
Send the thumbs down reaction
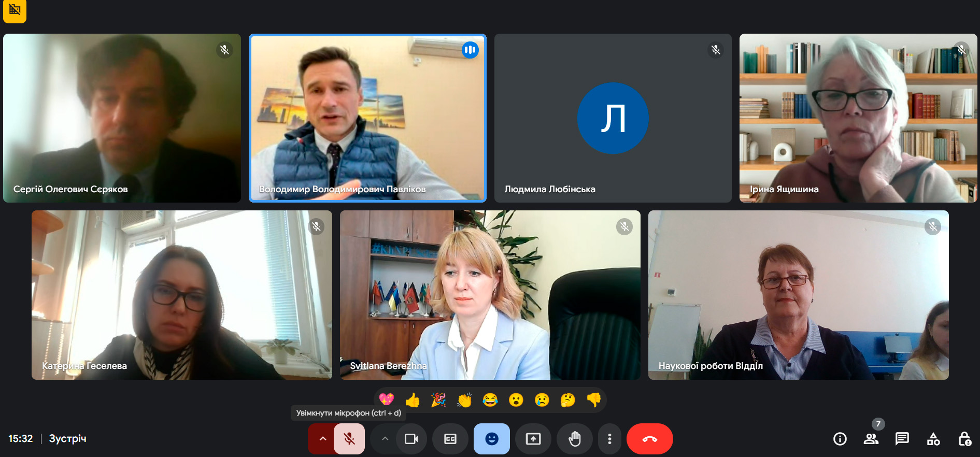pyautogui.click(x=593, y=400)
